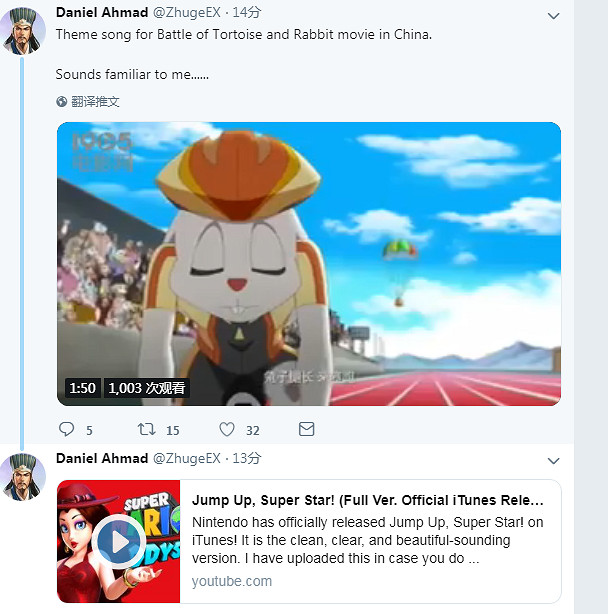Open the 13分 timestamp of second tweet

point(246,459)
